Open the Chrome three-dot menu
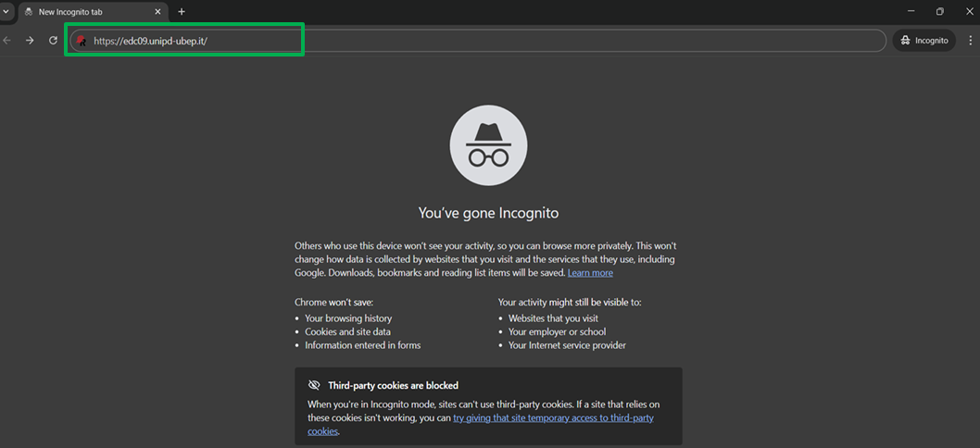The width and height of the screenshot is (980, 448). point(970,41)
